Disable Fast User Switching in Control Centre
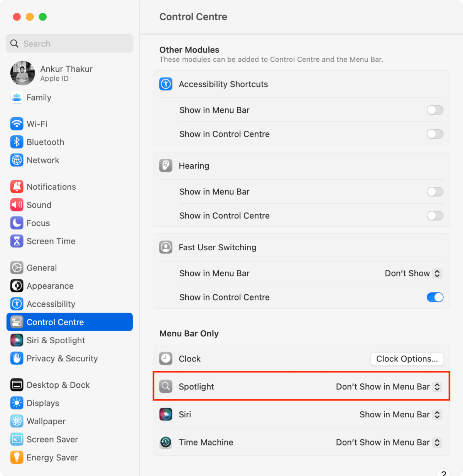463x476 pixels. [x=435, y=297]
